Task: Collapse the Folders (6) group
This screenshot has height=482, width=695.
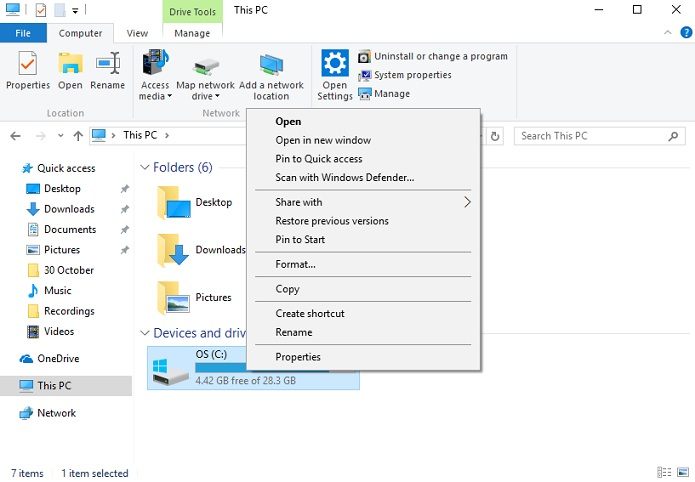Action: pyautogui.click(x=145, y=168)
